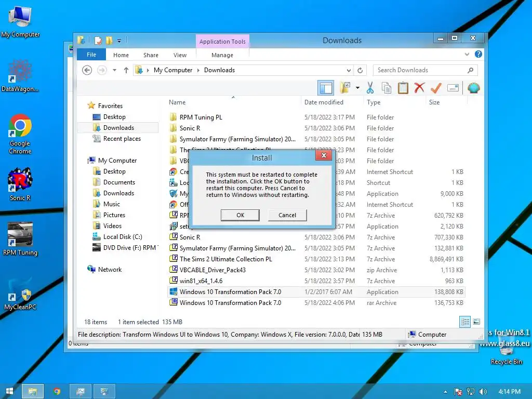This screenshot has width=532, height=399.
Task: Close the Install dialog with X
Action: tap(324, 155)
